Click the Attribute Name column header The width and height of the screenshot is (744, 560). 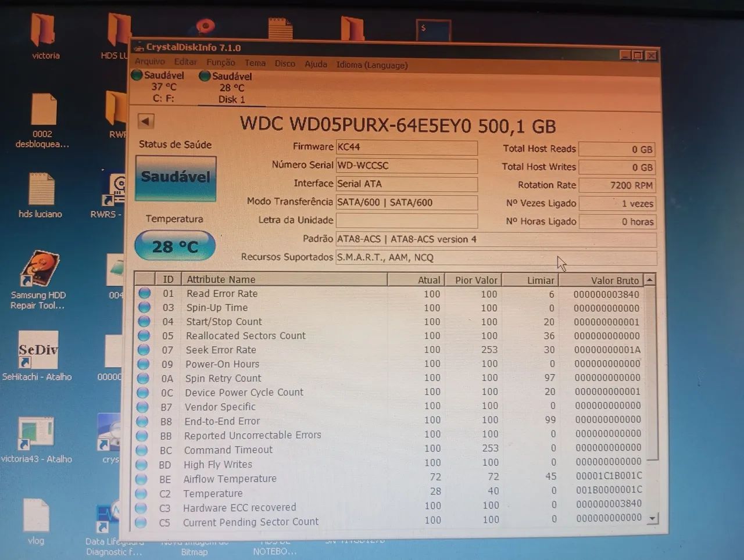tap(285, 279)
